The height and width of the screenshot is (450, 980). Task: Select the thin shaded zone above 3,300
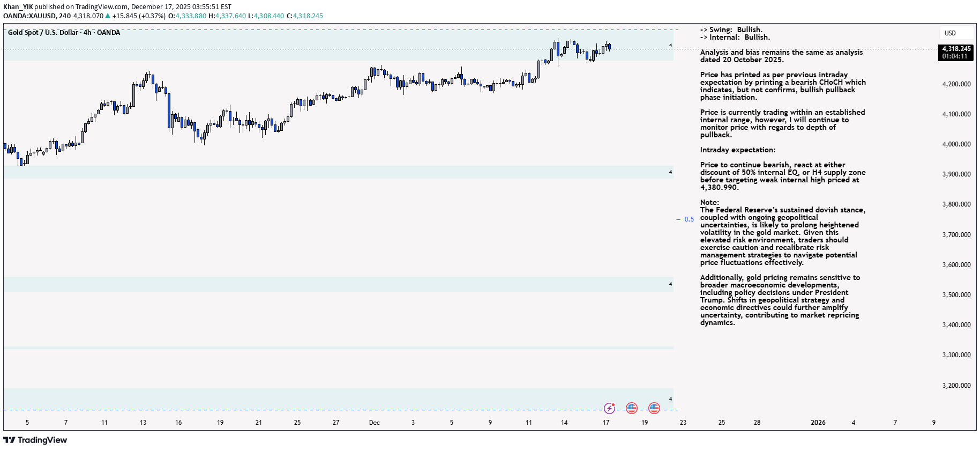(x=338, y=348)
